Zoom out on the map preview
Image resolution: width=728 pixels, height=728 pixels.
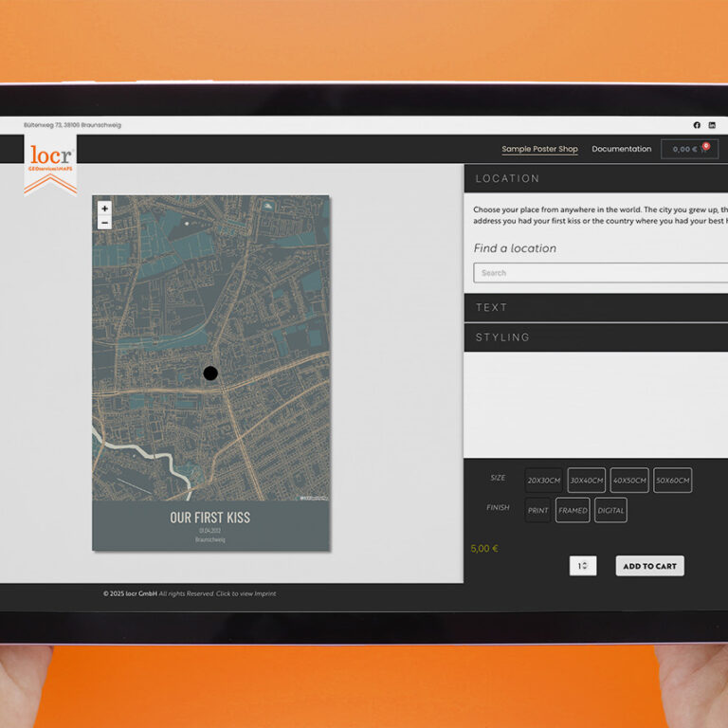coord(104,223)
